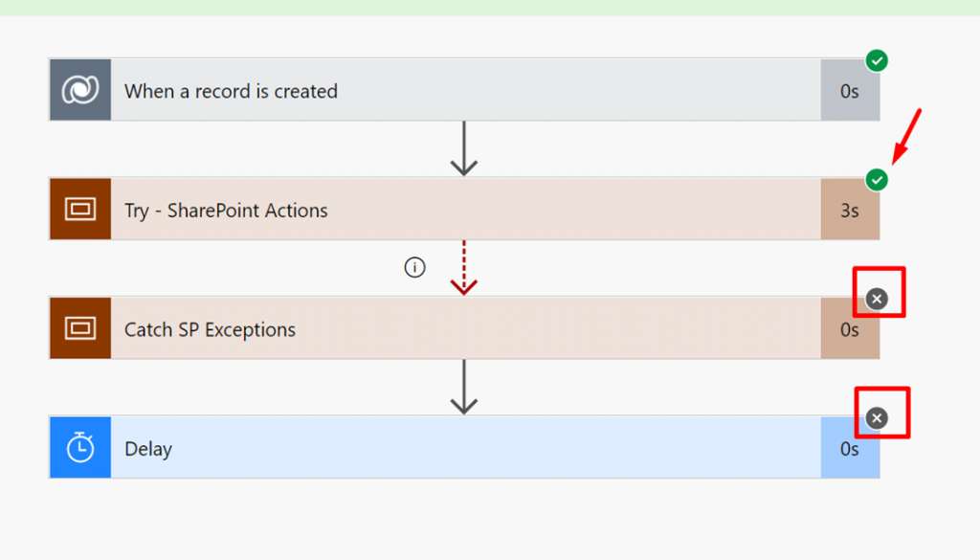The image size is (980, 560).
Task: Click the skipped X badge on Catch SP Exceptions
Action: (877, 300)
